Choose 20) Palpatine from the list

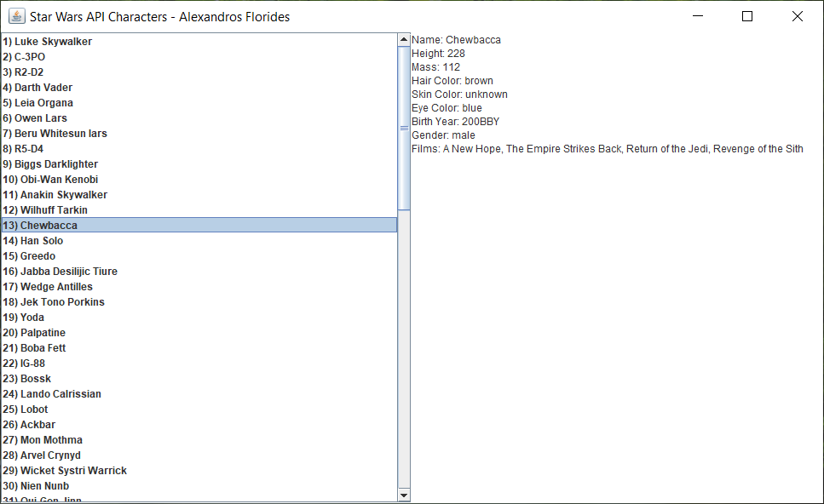coord(199,333)
